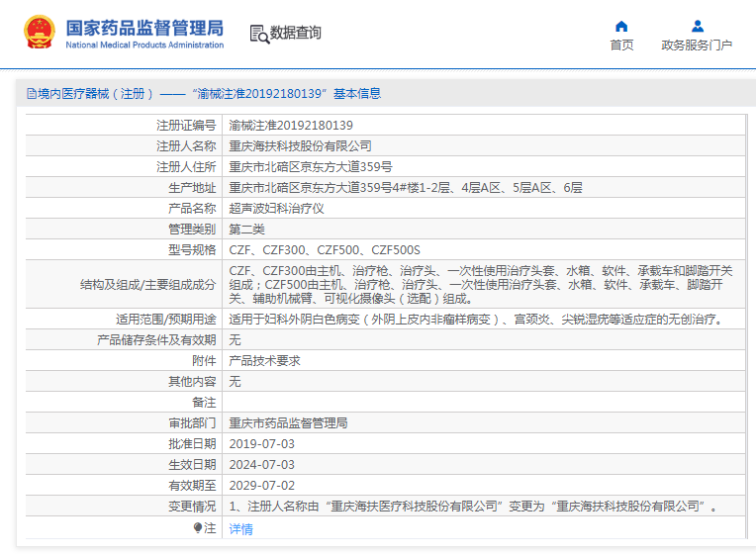
Task: Click the 数据查询 magnifier document icon
Action: [259, 34]
